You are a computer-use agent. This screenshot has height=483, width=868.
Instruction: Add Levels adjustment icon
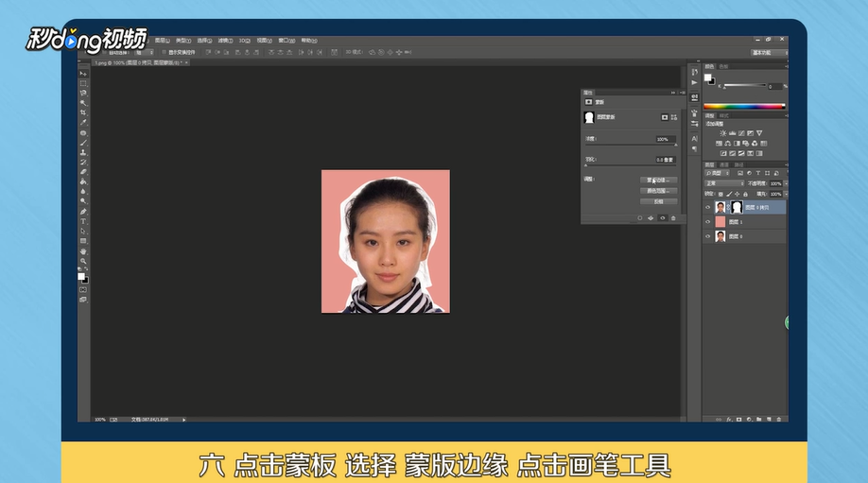point(733,133)
